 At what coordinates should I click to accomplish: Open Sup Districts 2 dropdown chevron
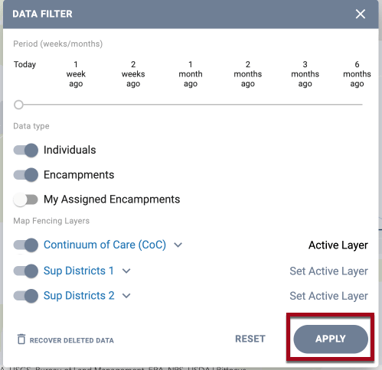(126, 296)
